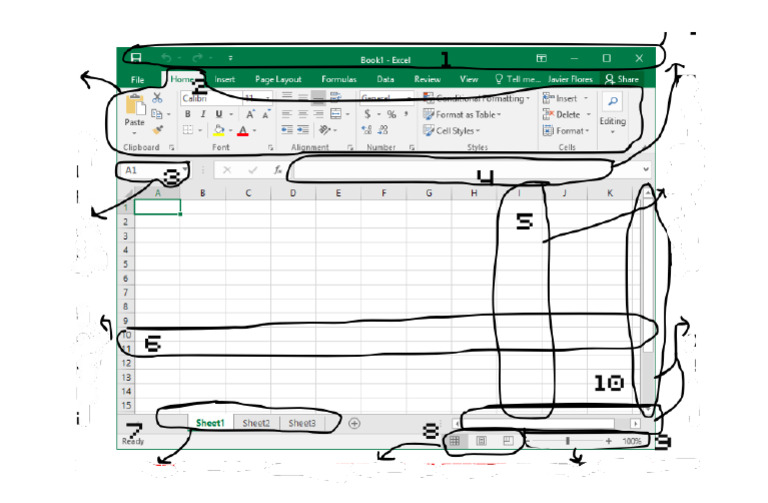Screen dimensions: 768x503
Task: Click the Undo arrow icon
Action: pyautogui.click(x=167, y=58)
